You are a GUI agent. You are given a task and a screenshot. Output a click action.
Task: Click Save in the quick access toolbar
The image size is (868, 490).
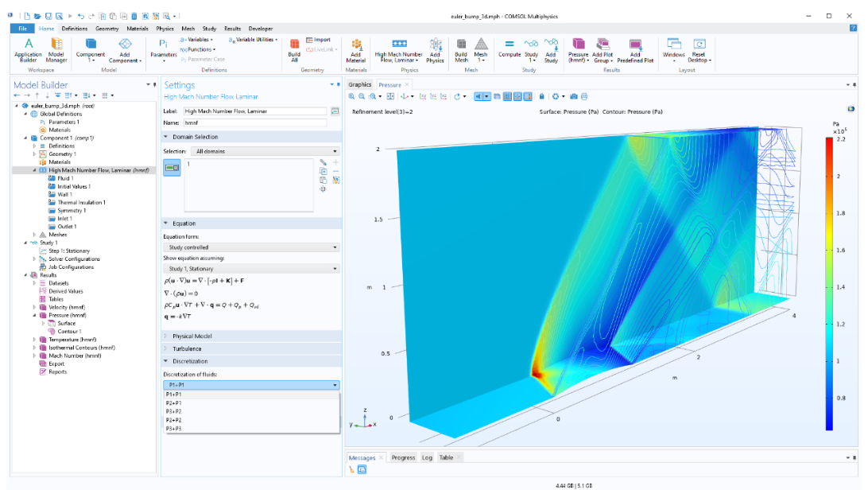pyautogui.click(x=48, y=16)
